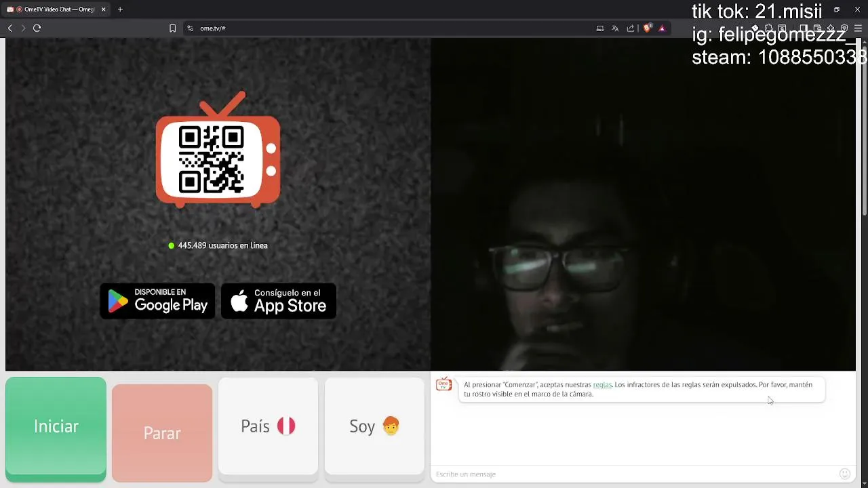
Task: Go forward in browser history
Action: [23, 28]
